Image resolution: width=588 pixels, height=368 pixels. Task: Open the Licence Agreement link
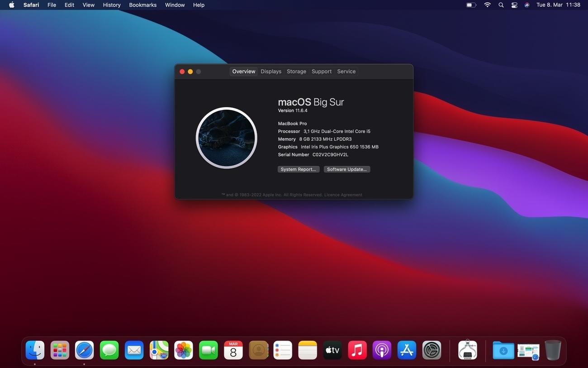click(343, 195)
